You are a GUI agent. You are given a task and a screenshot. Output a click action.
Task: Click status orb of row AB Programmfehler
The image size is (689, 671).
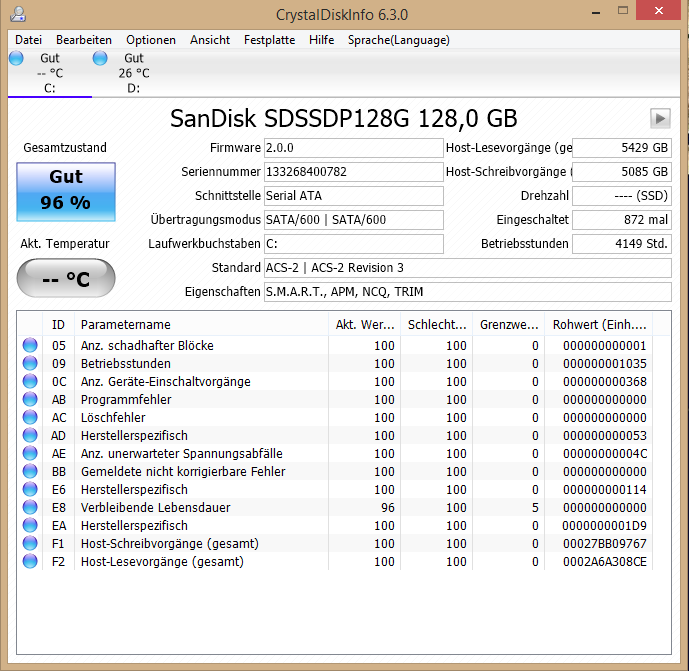(x=30, y=399)
